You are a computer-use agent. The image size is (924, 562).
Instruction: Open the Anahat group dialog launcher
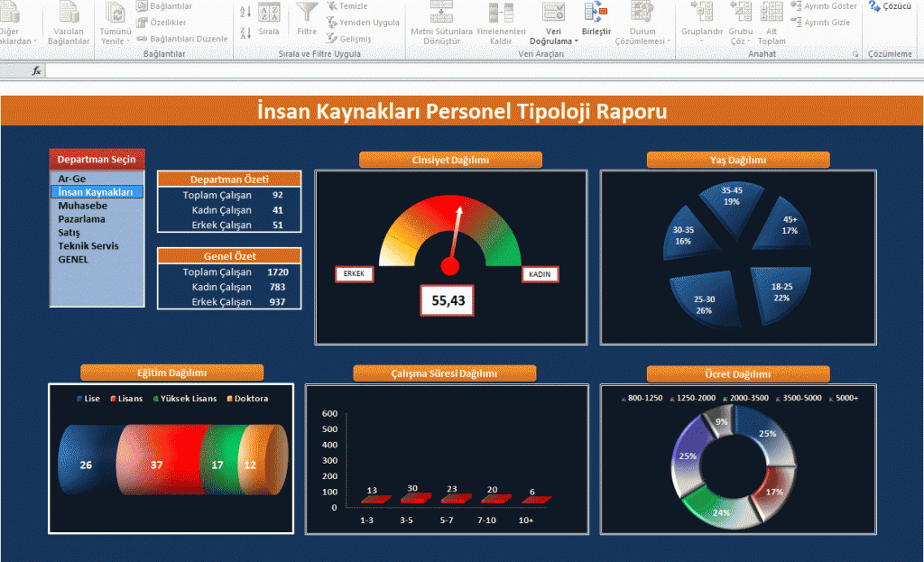pyautogui.click(x=855, y=54)
